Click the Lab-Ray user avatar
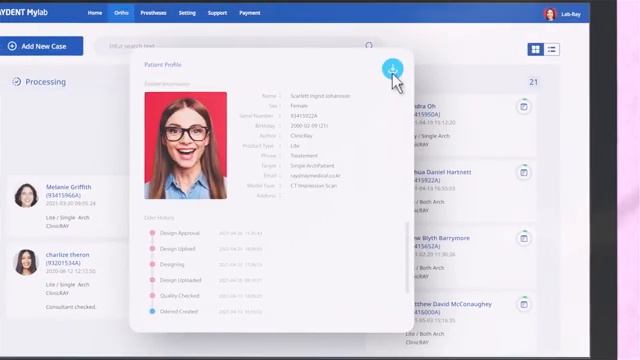 pos(550,14)
